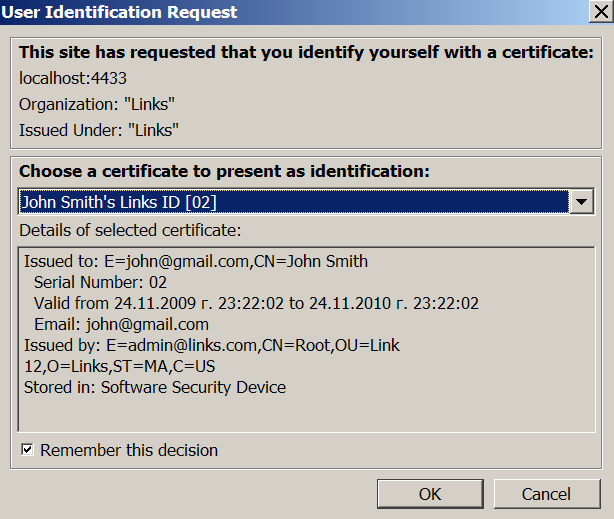Click the Email: john@gmail.com line
614x519 pixels.
[121, 324]
